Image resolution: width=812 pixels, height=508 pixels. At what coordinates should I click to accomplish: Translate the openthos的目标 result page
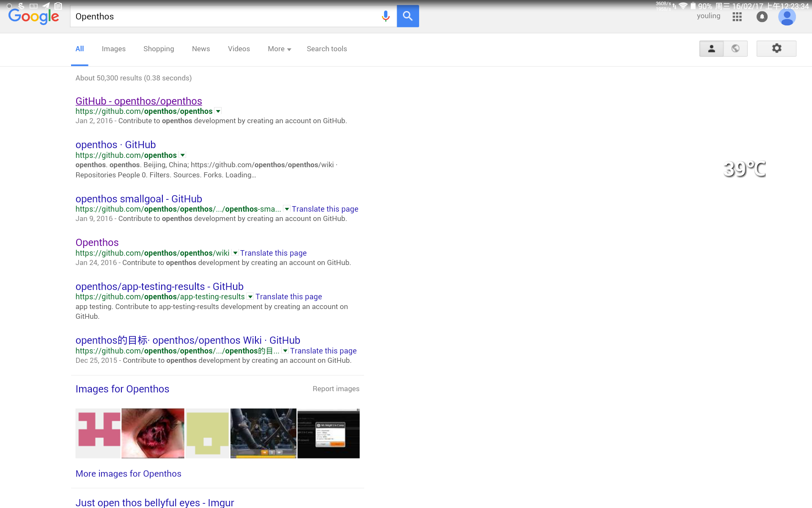pos(323,351)
